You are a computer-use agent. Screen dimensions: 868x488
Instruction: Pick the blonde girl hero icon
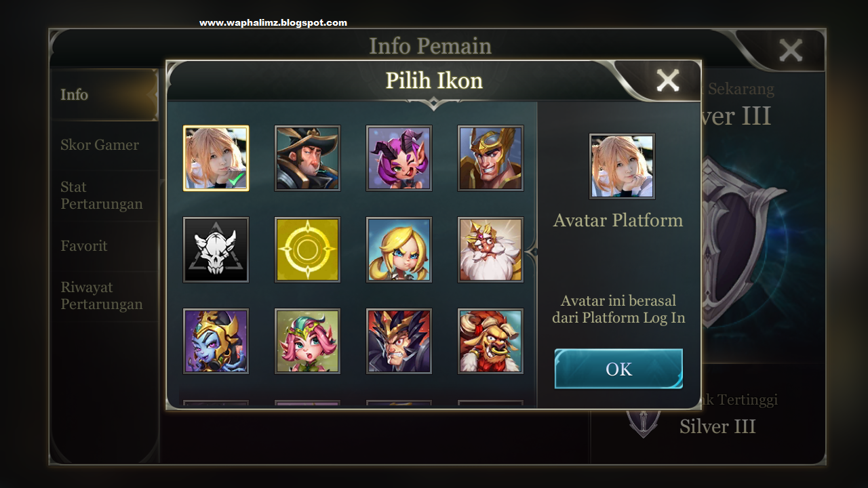(x=399, y=249)
